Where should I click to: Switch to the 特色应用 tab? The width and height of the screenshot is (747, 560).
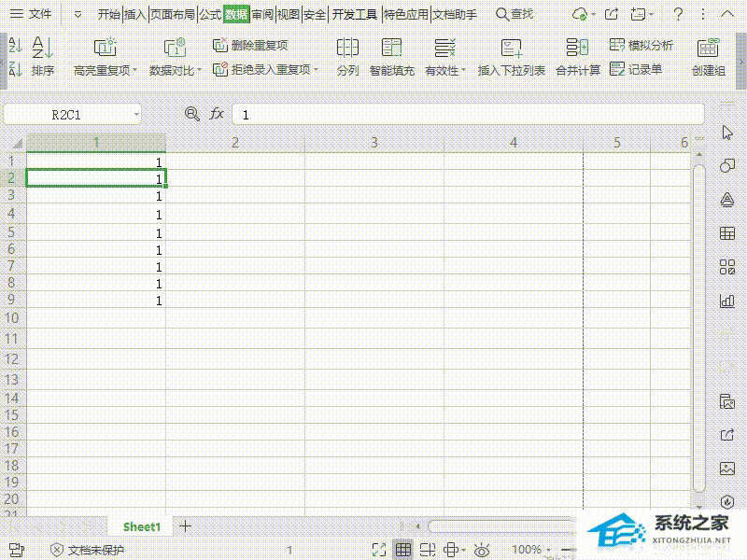pyautogui.click(x=406, y=14)
